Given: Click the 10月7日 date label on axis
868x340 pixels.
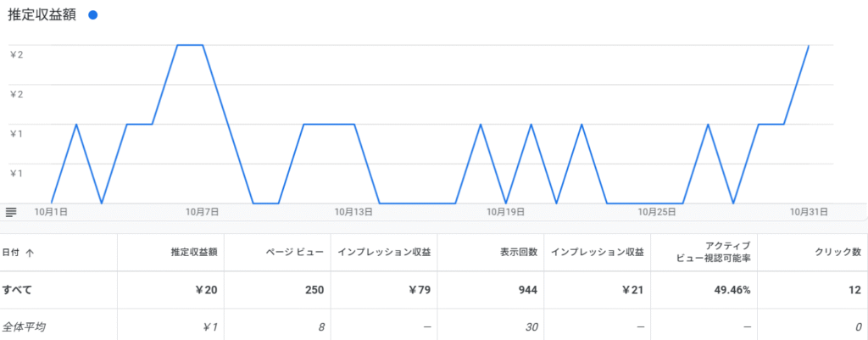Looking at the screenshot, I should point(203,211).
